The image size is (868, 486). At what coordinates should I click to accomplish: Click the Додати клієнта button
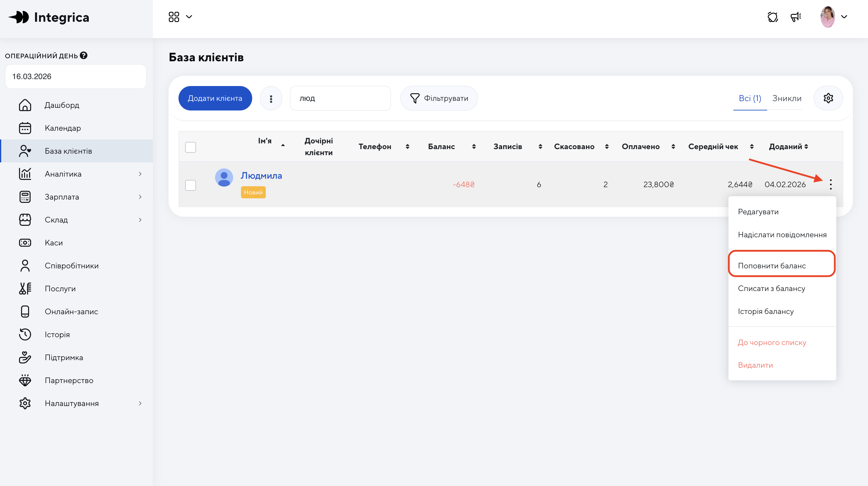(x=215, y=98)
